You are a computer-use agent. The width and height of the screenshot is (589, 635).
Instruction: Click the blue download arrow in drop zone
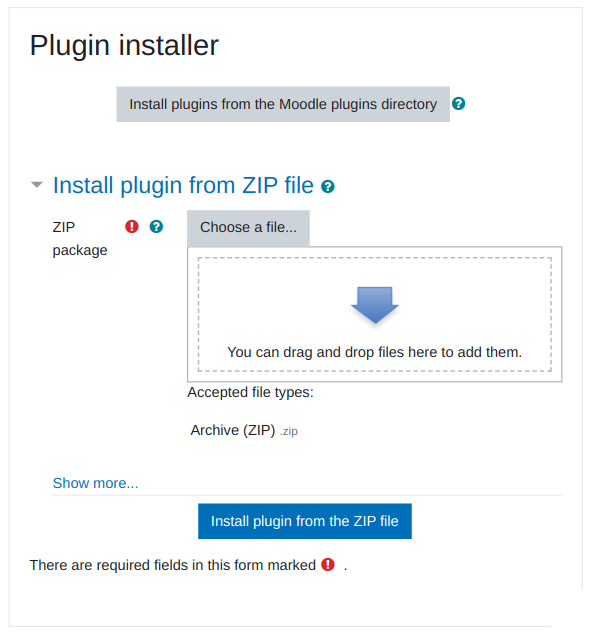coord(375,305)
